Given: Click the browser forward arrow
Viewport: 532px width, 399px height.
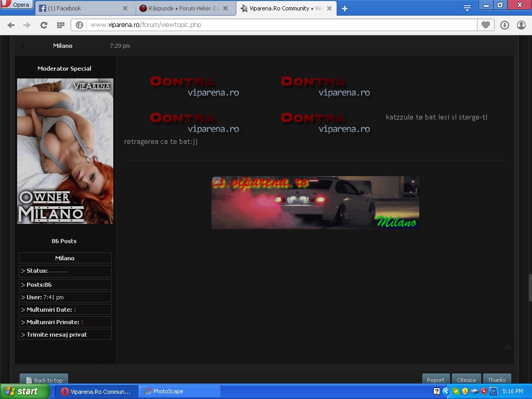Looking at the screenshot, I should (27, 25).
